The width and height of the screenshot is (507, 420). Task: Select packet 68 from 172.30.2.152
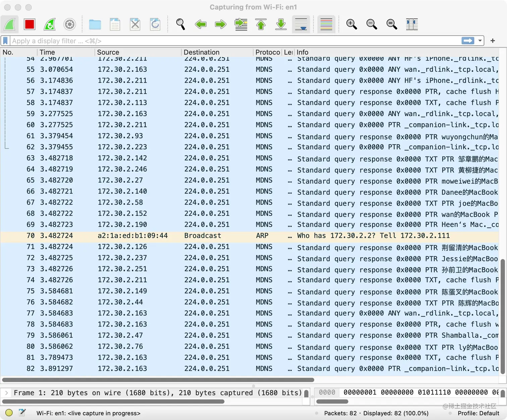(x=249, y=213)
